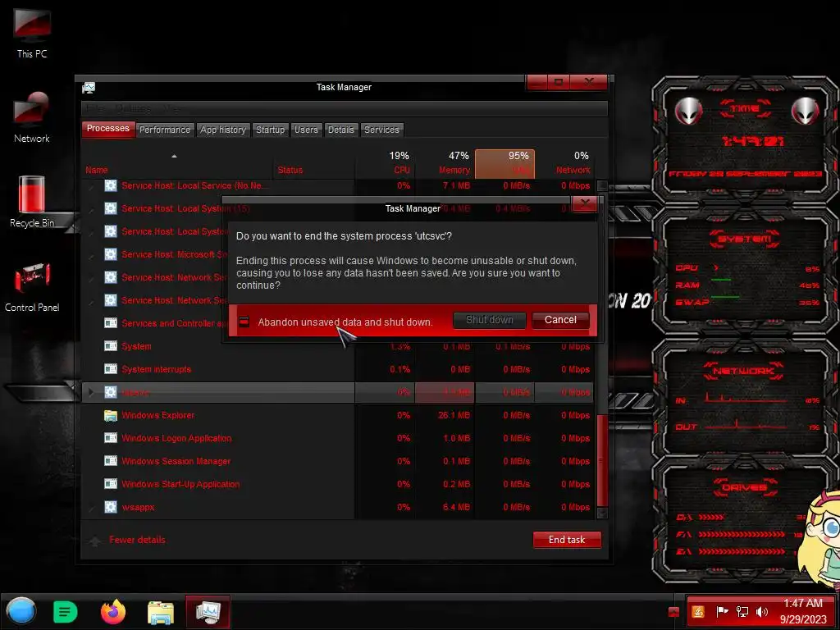
Task: Click the End task button
Action: pos(567,540)
